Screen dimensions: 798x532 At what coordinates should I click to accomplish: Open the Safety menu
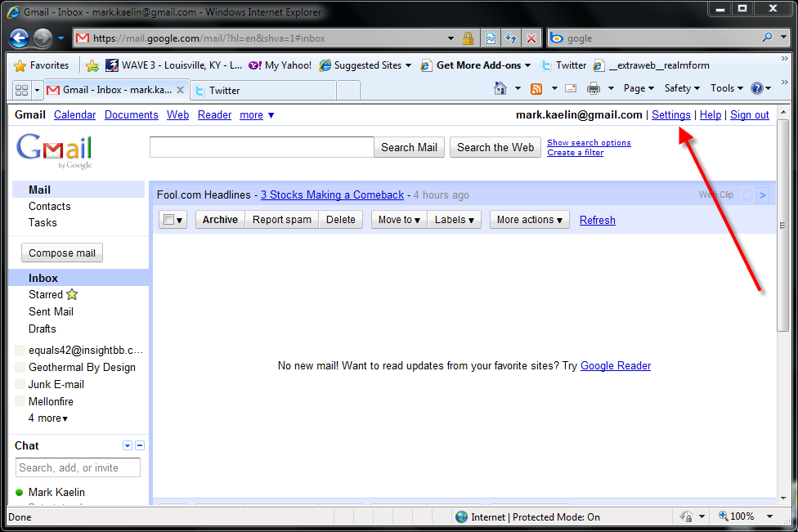(x=682, y=88)
